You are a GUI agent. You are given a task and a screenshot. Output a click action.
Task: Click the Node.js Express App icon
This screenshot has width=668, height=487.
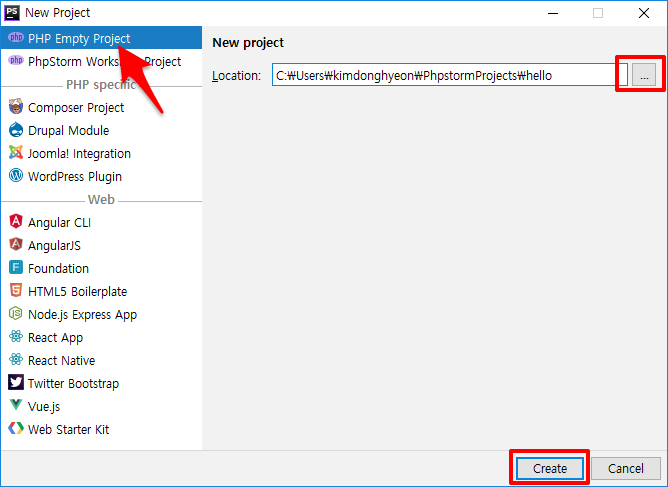pyautogui.click(x=16, y=314)
